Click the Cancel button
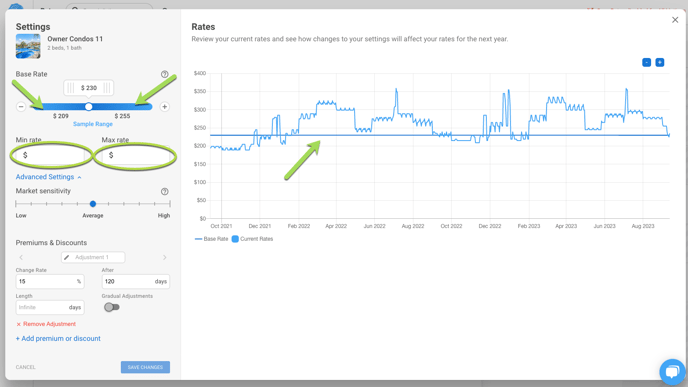 tap(25, 367)
